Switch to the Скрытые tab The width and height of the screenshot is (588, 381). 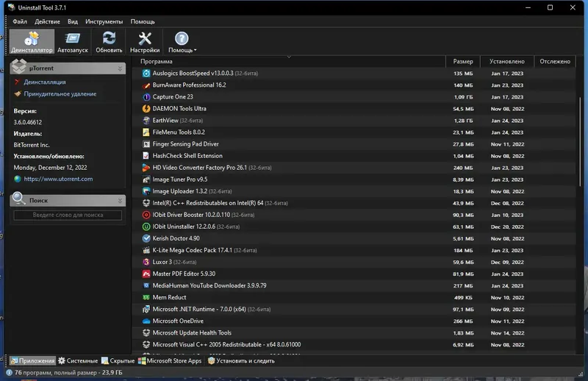point(118,360)
